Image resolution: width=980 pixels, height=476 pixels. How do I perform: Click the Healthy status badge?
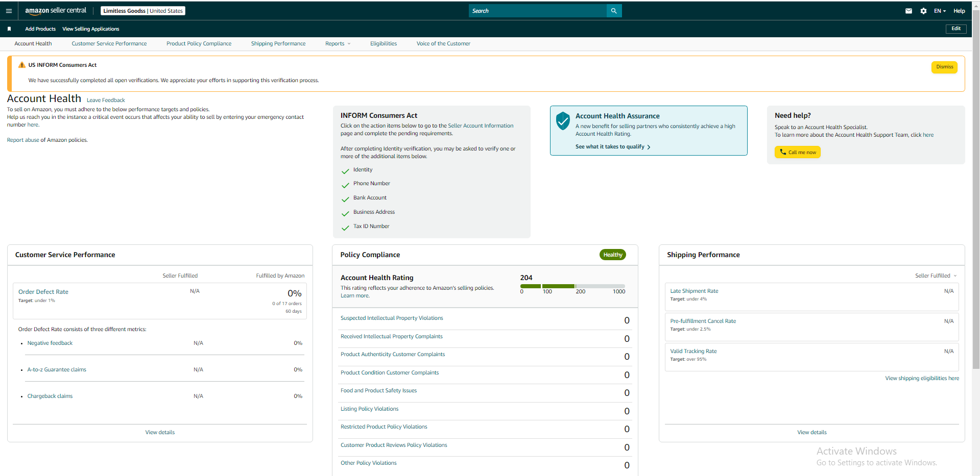613,255
